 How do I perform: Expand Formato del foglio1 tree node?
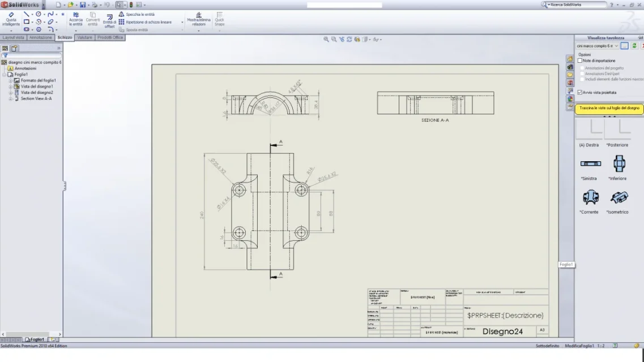pos(11,81)
